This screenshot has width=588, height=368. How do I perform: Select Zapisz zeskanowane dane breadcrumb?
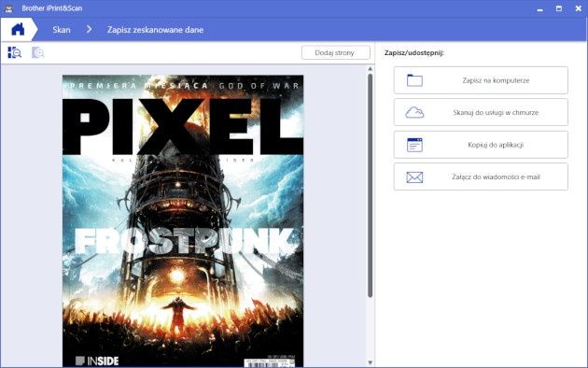point(155,30)
